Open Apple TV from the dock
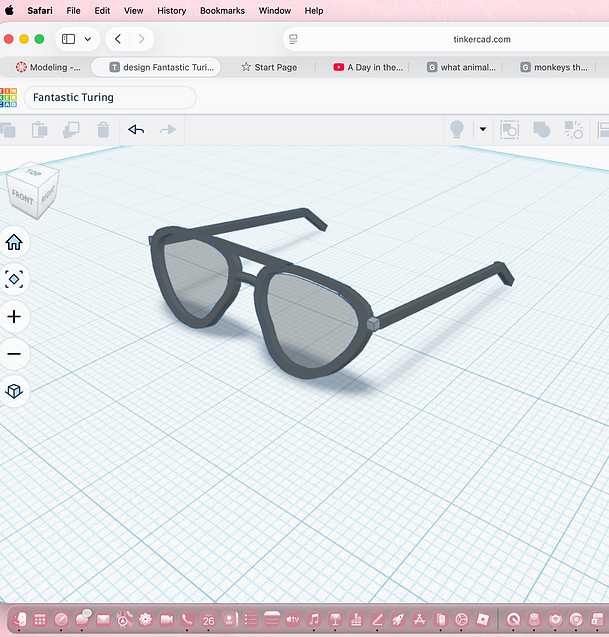The image size is (609, 637). click(293, 619)
